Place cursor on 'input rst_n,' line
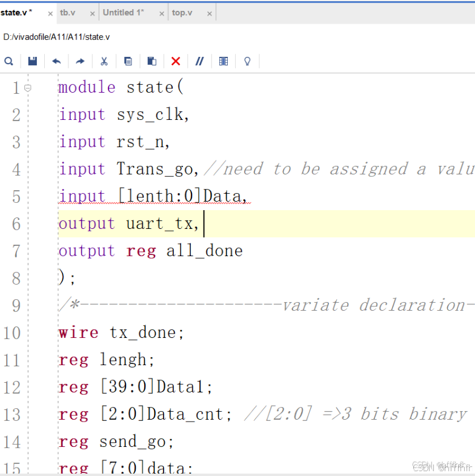This screenshot has width=475, height=476. (x=114, y=142)
